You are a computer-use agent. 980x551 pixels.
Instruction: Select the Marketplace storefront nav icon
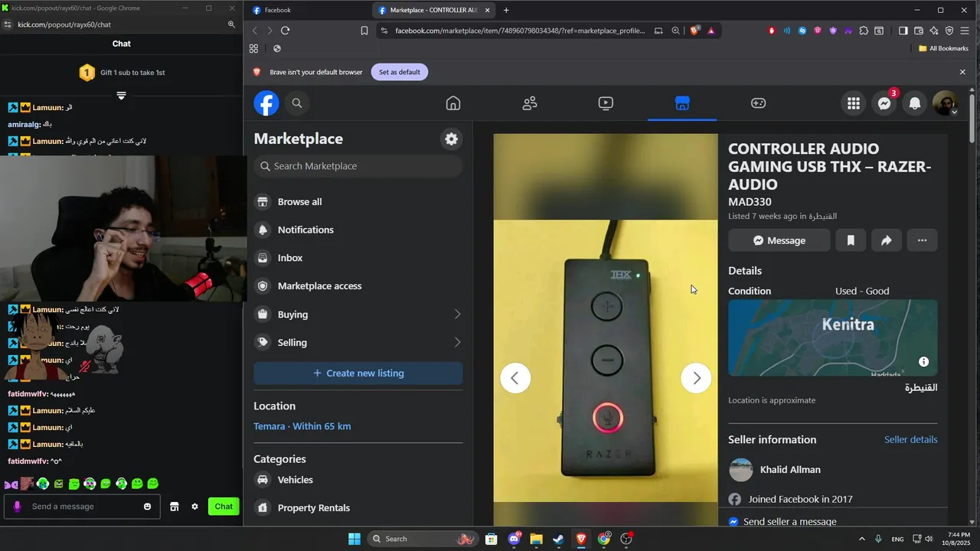coord(682,103)
